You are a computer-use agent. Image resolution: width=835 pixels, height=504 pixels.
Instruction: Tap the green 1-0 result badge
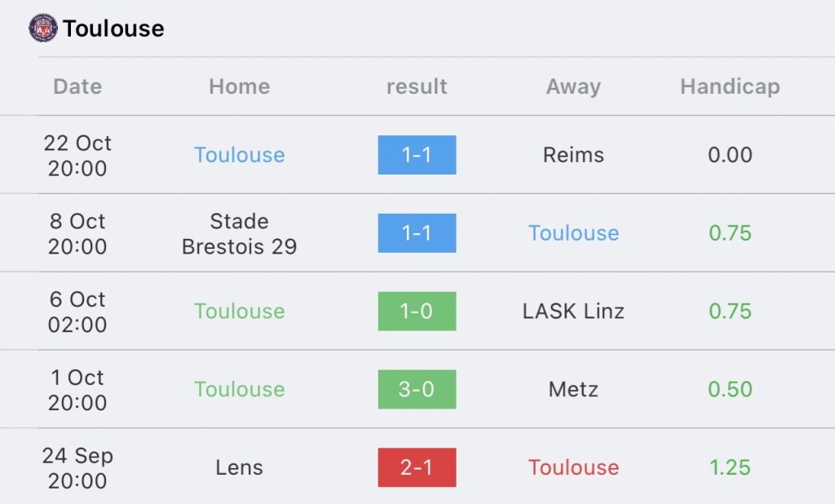417,312
